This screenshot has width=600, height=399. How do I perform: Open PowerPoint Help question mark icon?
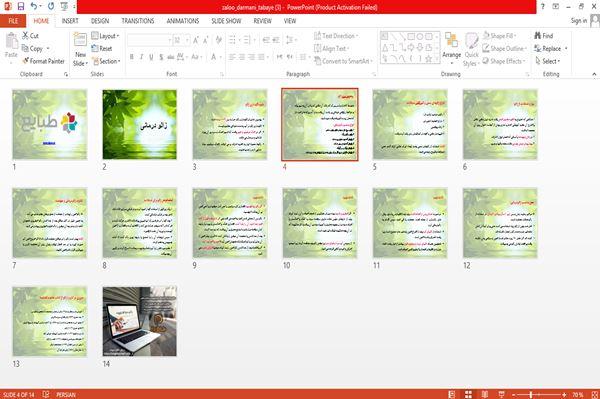click(543, 6)
